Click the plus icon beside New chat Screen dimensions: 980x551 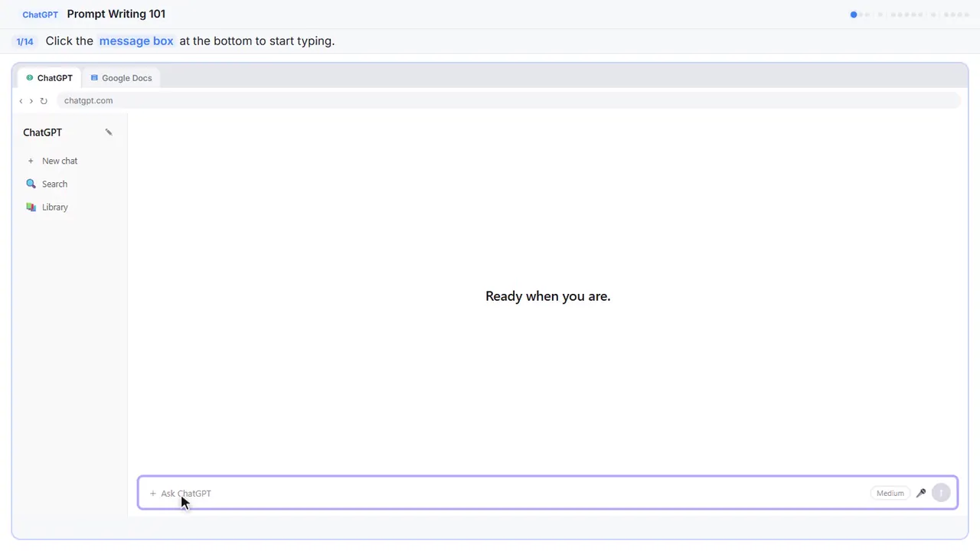31,161
